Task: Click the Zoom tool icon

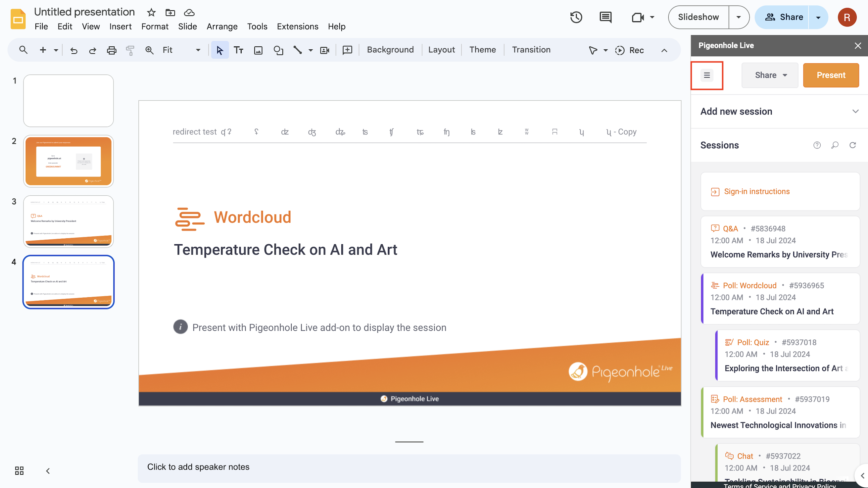Action: tap(149, 50)
